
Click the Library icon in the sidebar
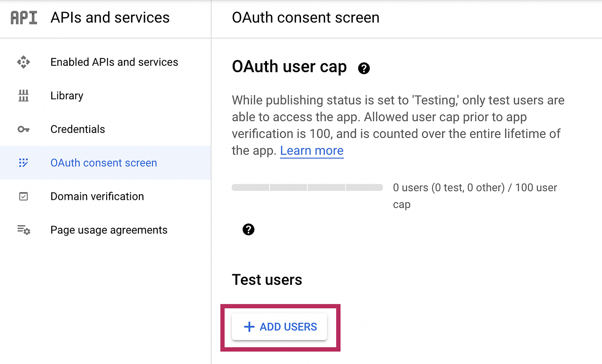coord(24,95)
